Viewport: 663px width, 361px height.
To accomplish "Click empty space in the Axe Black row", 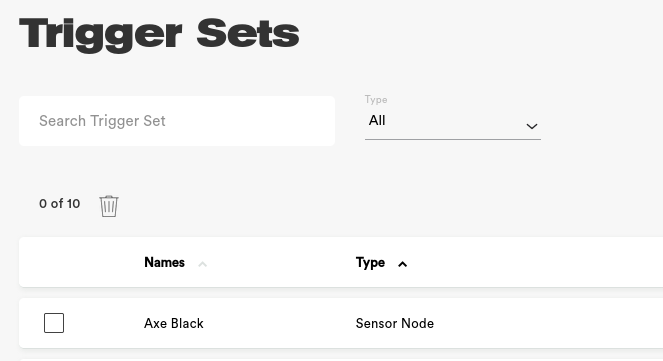I will coord(550,323).
